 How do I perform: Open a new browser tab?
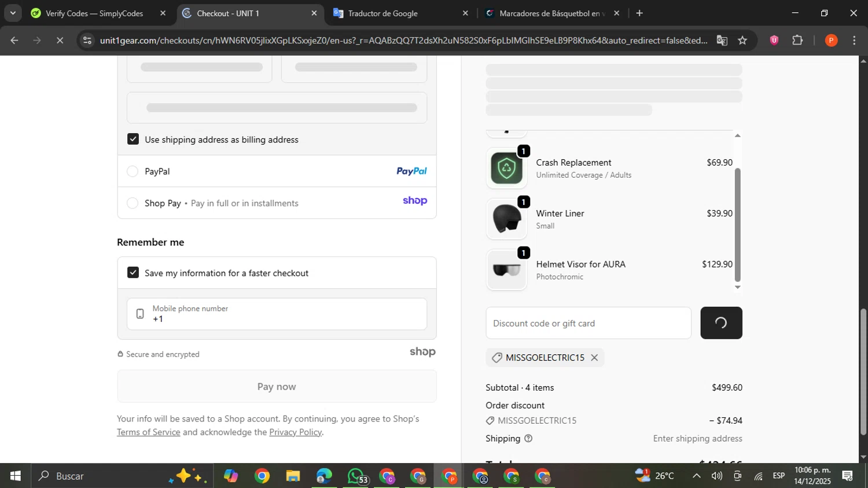point(639,13)
